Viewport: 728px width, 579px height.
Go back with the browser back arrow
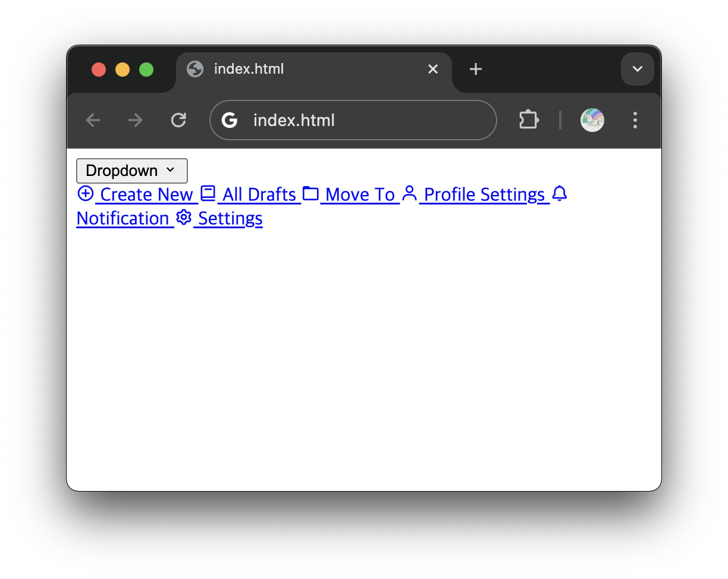93,121
